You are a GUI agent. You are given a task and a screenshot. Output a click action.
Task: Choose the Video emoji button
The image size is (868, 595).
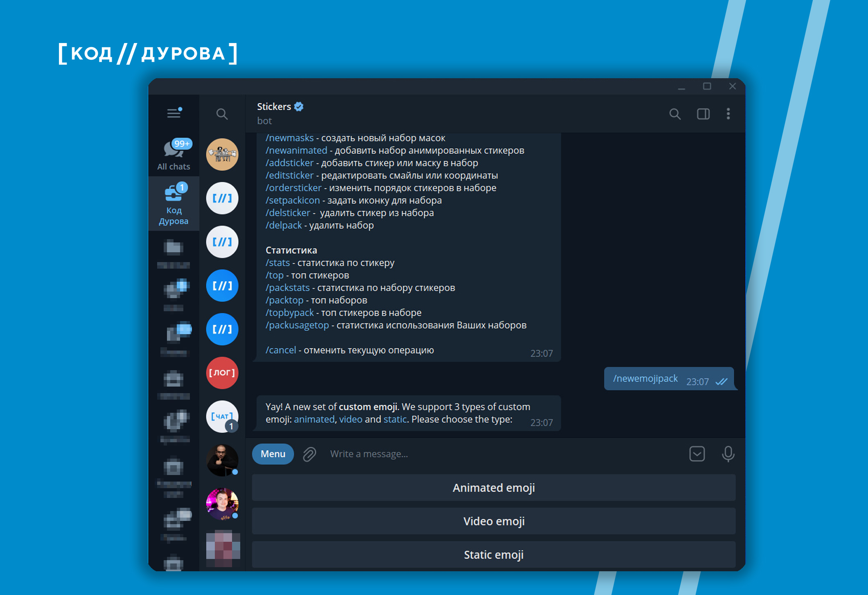(494, 521)
